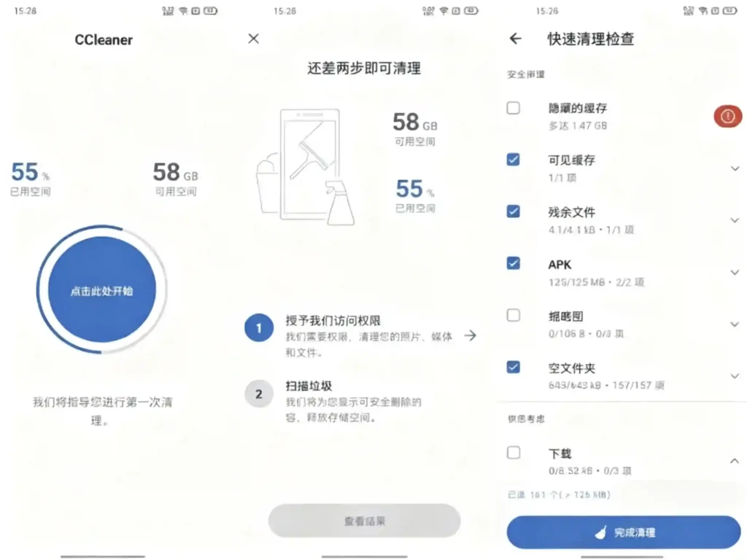Tap the red warning icon beside 隐藏的缓存
This screenshot has width=747, height=560.
[727, 116]
